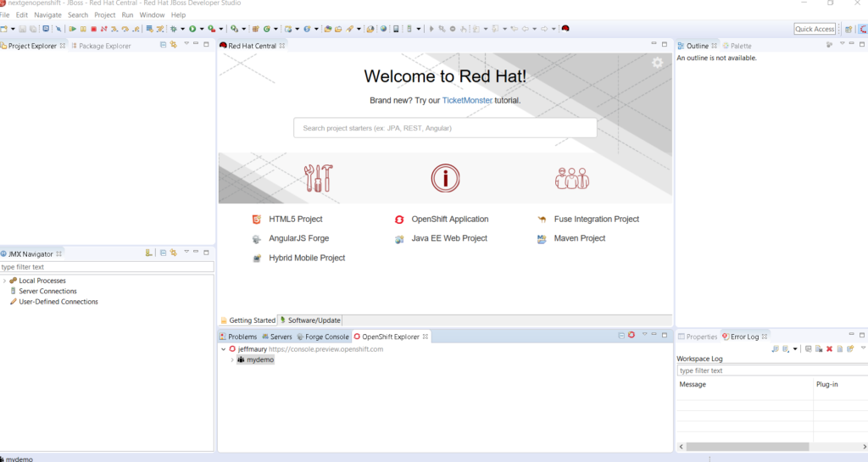The height and width of the screenshot is (462, 868).
Task: Open the Navigate menu
Action: (47, 15)
